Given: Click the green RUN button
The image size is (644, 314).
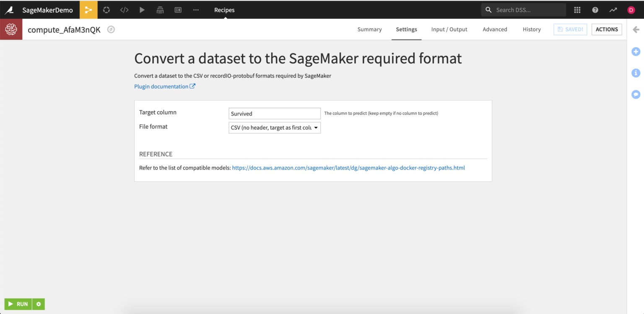Looking at the screenshot, I should 18,304.
